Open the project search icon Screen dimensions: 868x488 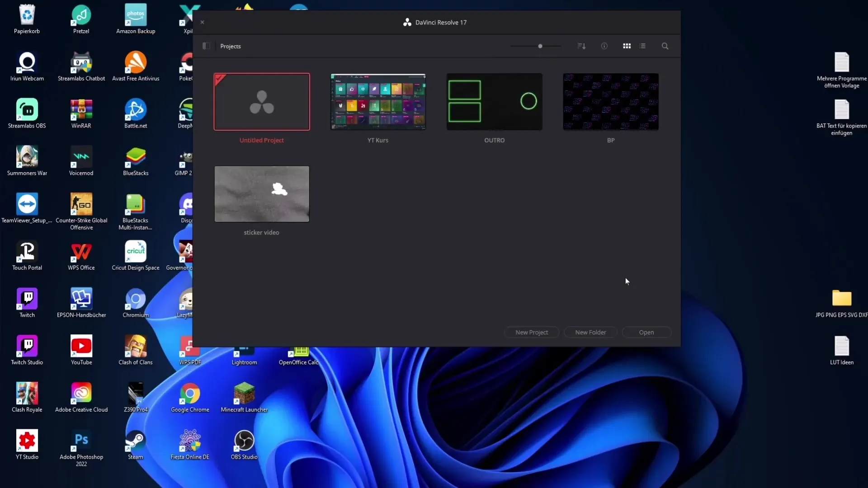[x=665, y=46]
